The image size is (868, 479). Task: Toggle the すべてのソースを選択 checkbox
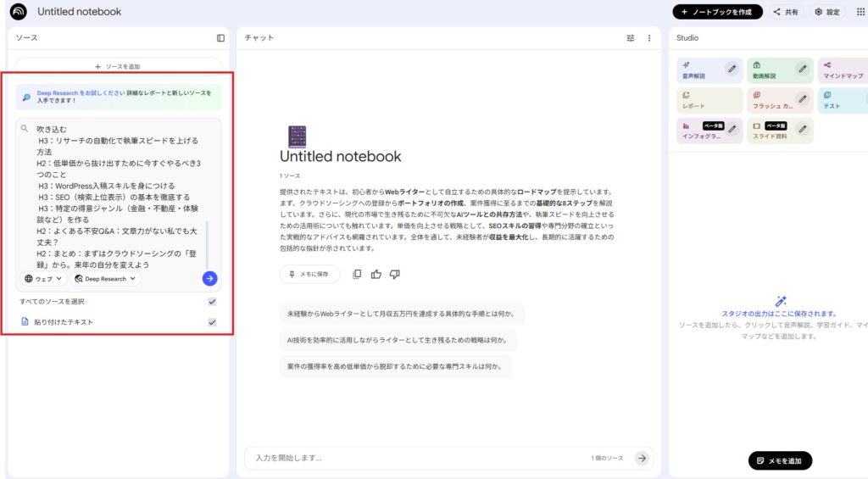coord(212,302)
